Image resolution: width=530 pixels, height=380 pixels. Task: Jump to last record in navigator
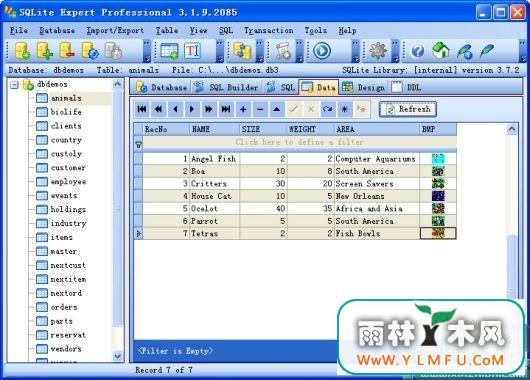226,109
